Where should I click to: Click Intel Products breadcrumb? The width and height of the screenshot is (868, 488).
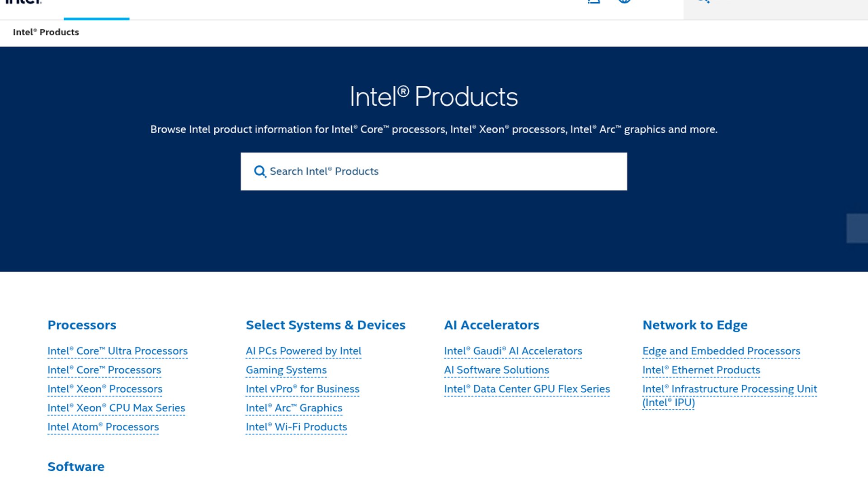(46, 32)
